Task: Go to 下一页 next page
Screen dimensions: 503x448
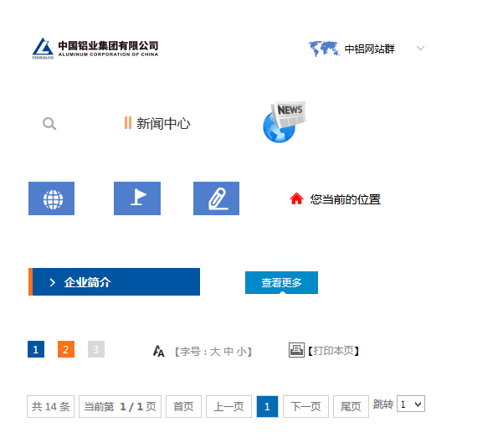Action: point(305,406)
